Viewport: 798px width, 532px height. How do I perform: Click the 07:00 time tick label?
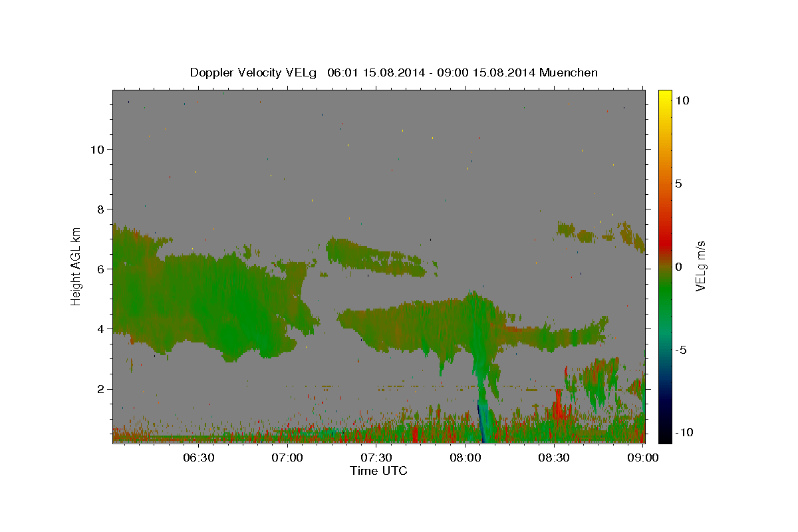point(288,458)
